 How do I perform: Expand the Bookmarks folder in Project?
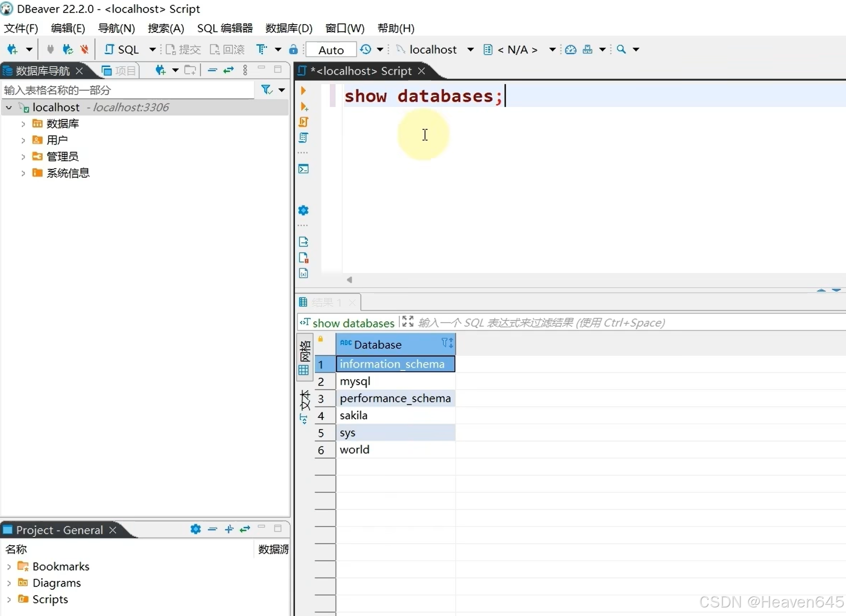click(9, 567)
